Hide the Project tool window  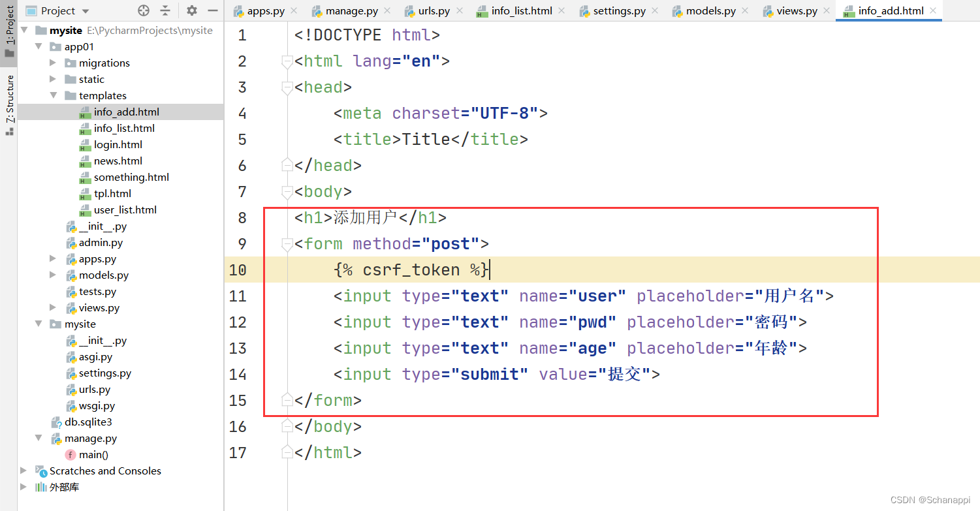tap(212, 10)
